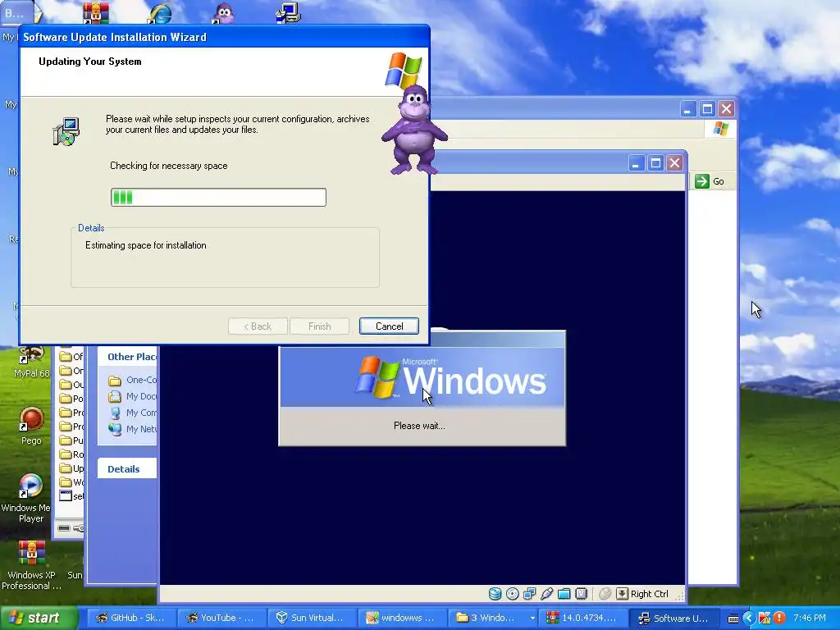Maximize the VirtualBox VM window
The width and height of the screenshot is (840, 630).
coord(655,163)
